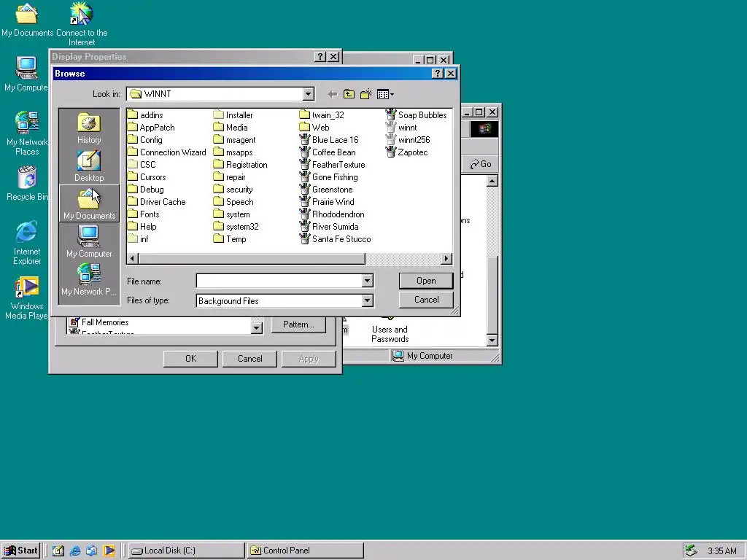This screenshot has height=560, width=747.
Task: Select the system32 folder
Action: coord(236,227)
